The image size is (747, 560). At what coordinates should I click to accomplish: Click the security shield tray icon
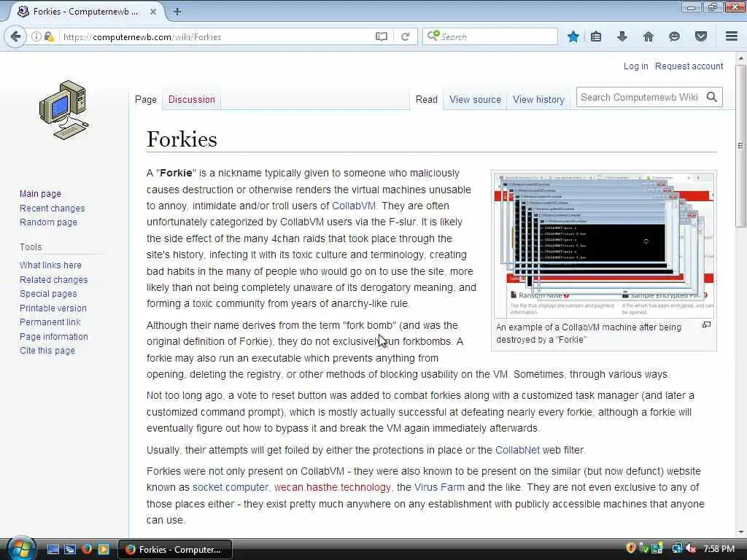[631, 548]
